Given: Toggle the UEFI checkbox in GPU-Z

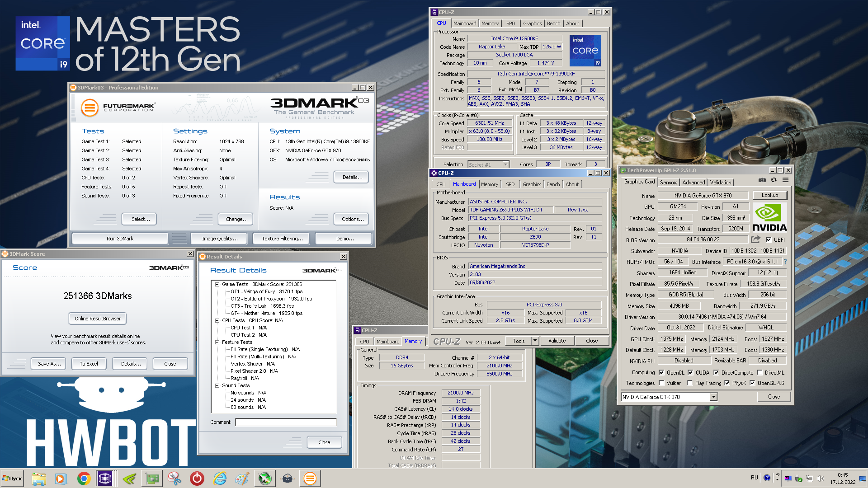Looking at the screenshot, I should click(769, 240).
